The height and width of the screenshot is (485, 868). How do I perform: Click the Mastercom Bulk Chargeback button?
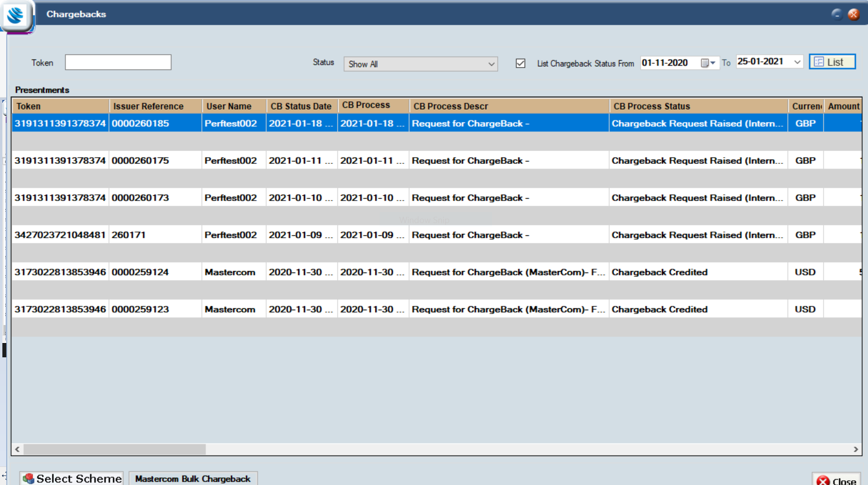pyautogui.click(x=193, y=478)
